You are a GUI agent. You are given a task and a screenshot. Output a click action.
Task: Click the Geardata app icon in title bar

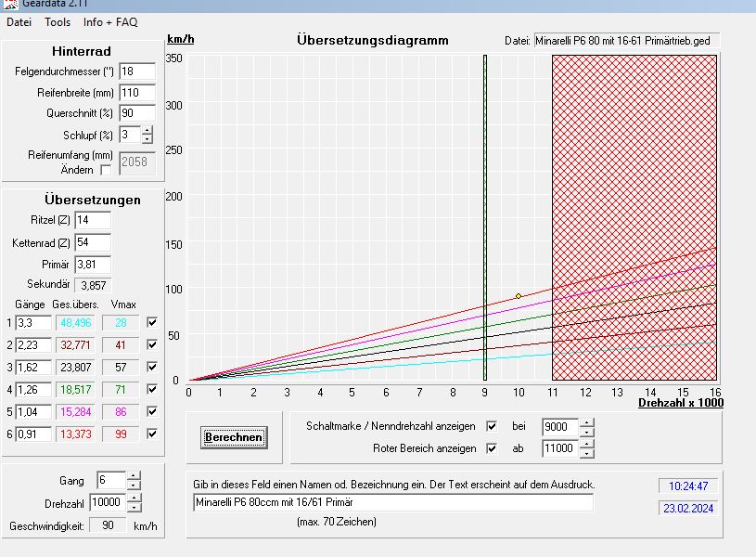(9, 4)
